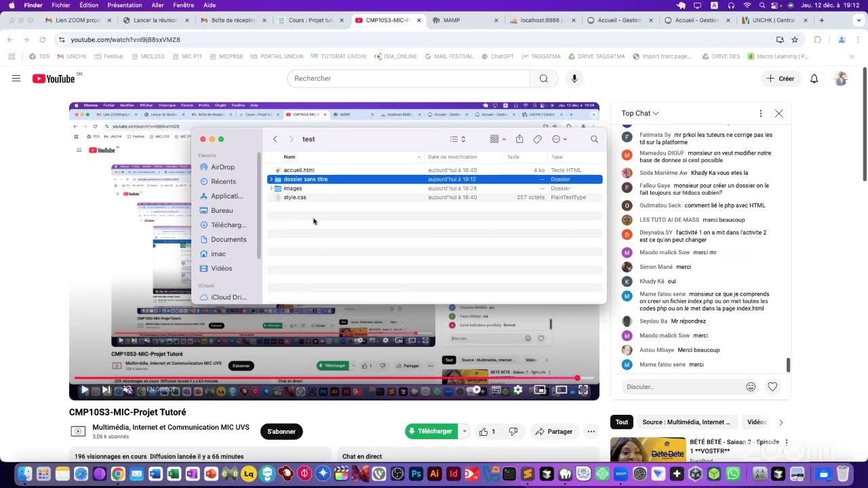Toggle theater mode on the player

[x=561, y=390]
